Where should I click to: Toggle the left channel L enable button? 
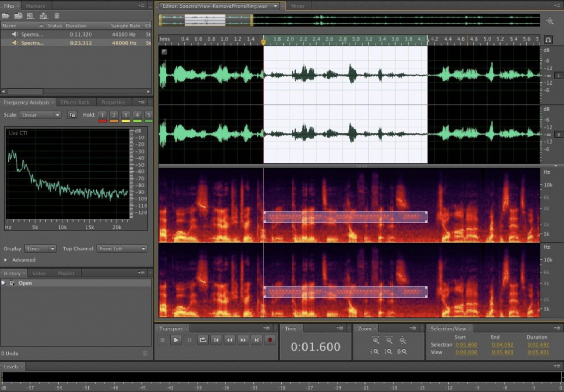click(x=559, y=76)
